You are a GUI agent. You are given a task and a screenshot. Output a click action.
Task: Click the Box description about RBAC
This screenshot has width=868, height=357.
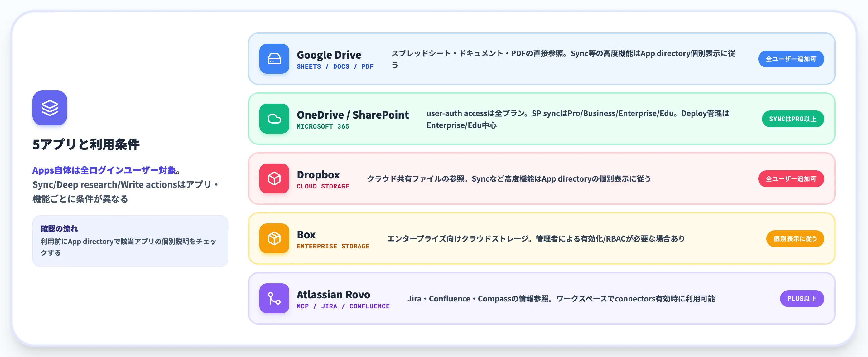click(536, 239)
